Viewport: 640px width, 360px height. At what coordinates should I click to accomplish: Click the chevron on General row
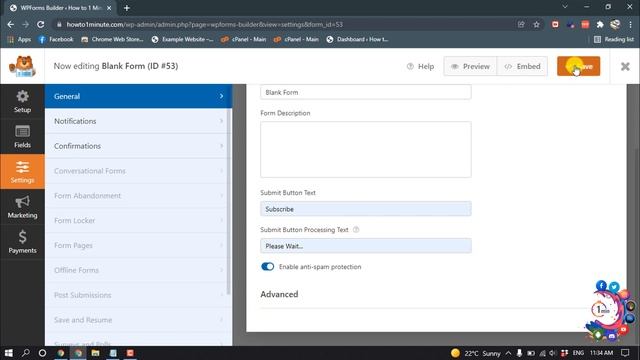coord(221,96)
